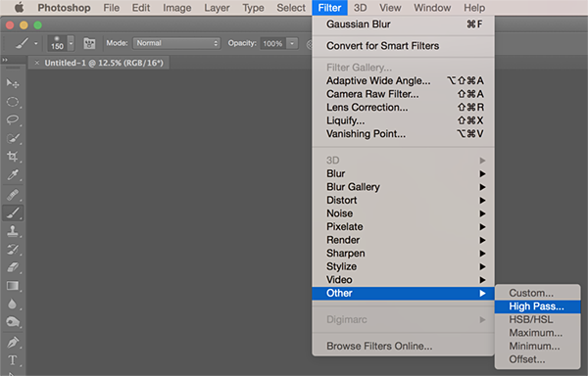588x376 pixels.
Task: Expand the Sharpen submenu
Action: coord(403,254)
